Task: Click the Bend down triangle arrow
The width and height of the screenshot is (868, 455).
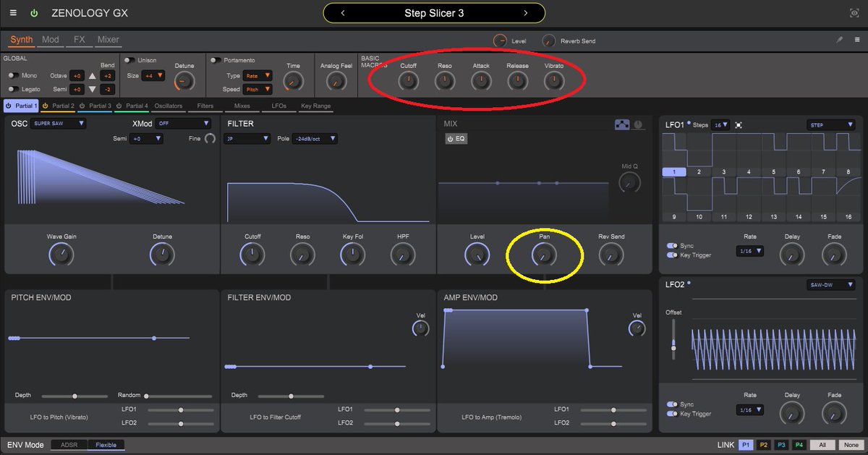Action: pyautogui.click(x=92, y=89)
